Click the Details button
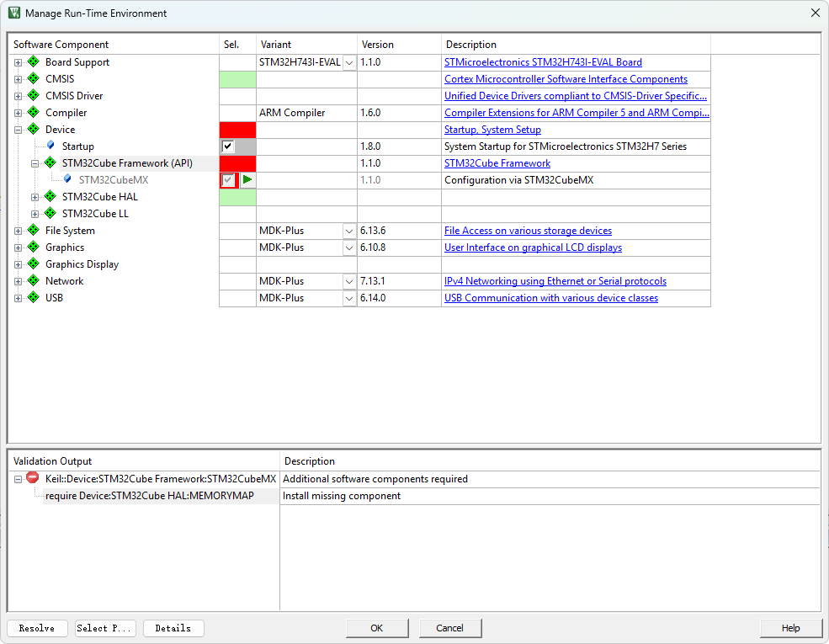The height and width of the screenshot is (644, 829). [x=173, y=628]
